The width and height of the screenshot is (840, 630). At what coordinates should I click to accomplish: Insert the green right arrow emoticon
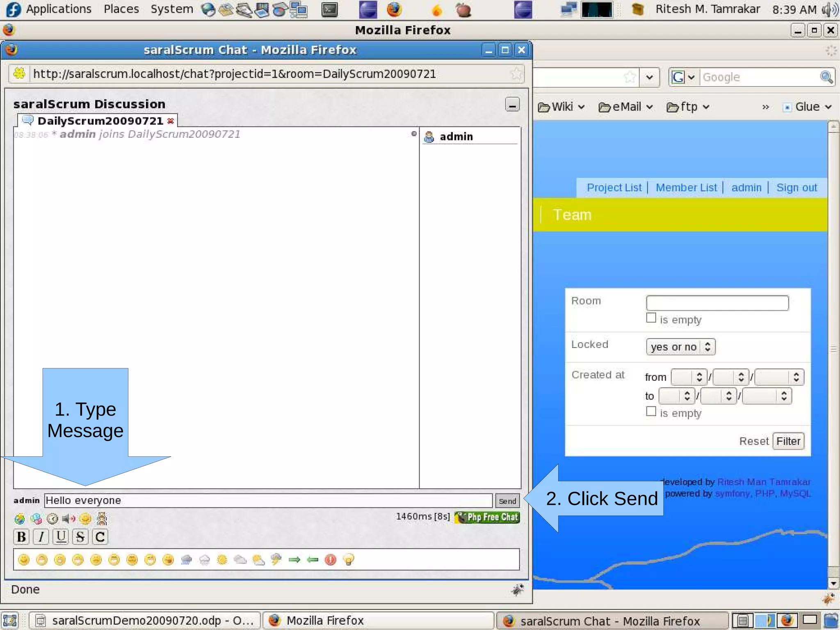[x=294, y=559]
